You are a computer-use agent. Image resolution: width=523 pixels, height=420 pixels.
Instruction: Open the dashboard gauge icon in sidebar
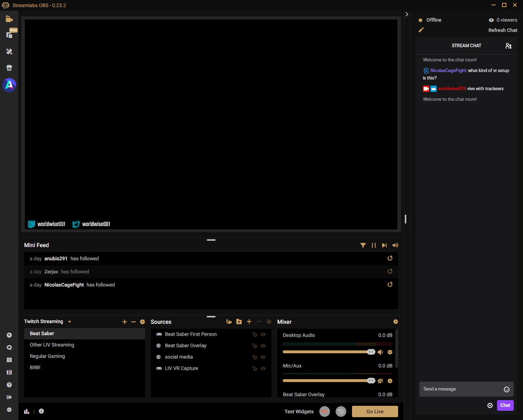point(9,335)
